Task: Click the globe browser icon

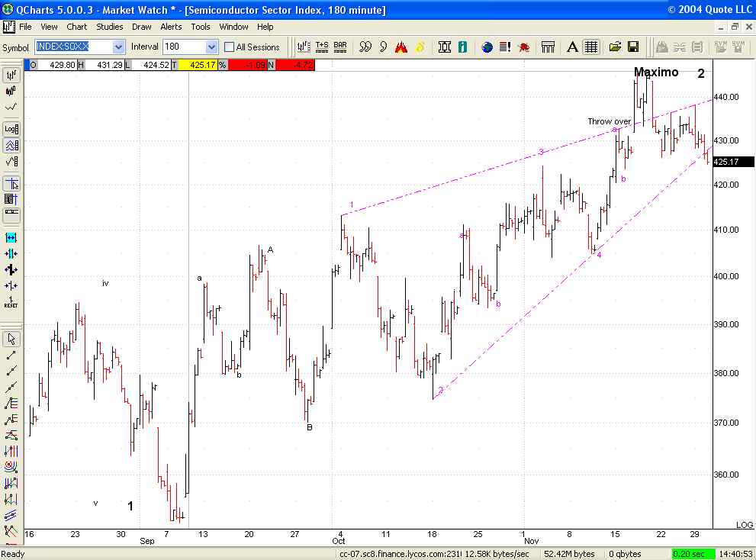Action: [487, 47]
